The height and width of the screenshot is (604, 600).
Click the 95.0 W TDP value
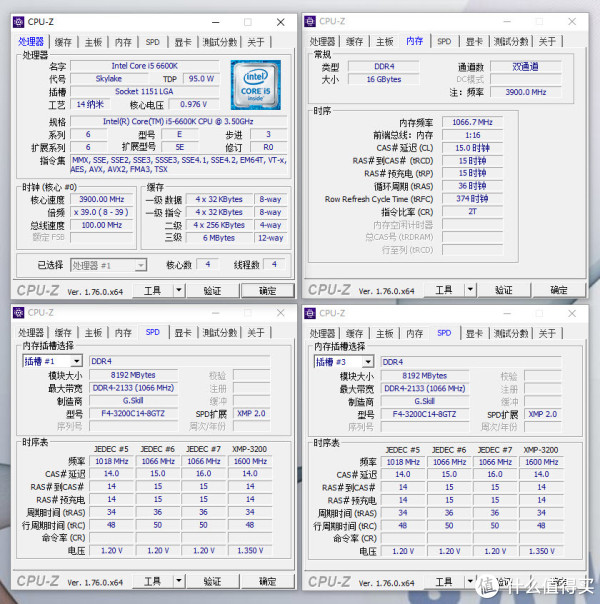point(201,79)
